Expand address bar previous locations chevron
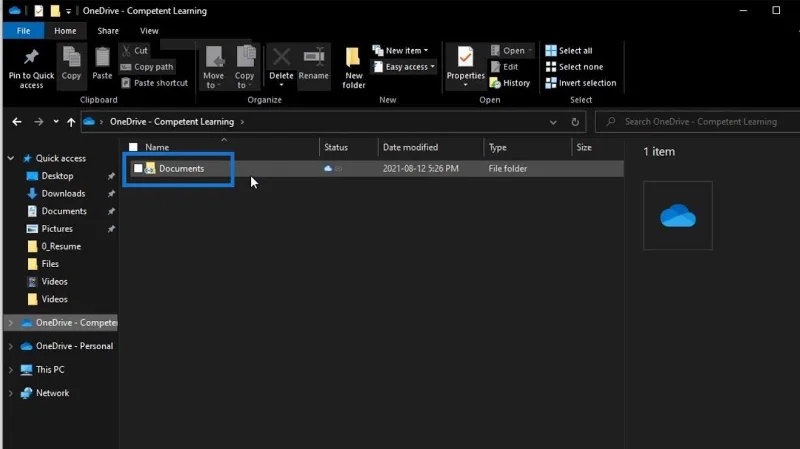Viewport: 800px width, 449px height. 553,122
